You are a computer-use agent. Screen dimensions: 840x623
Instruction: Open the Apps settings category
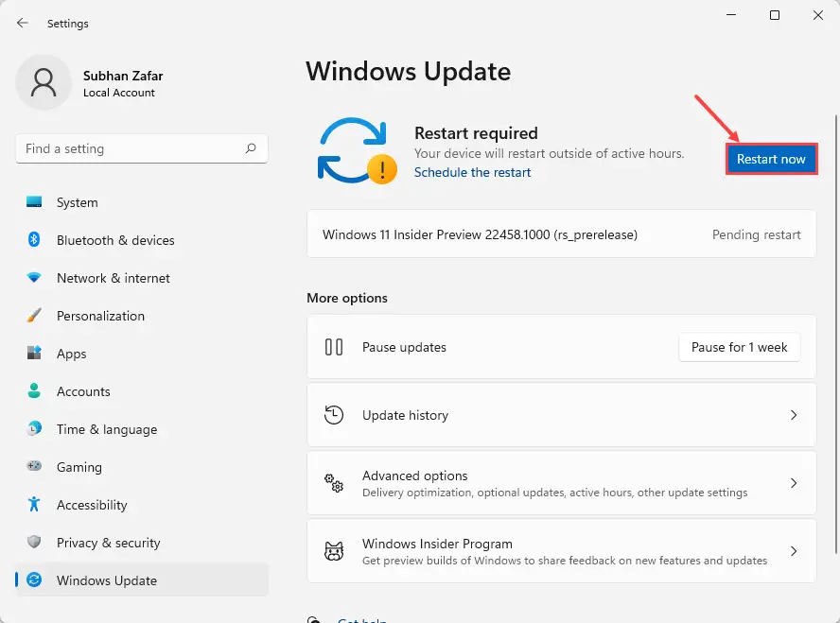point(142,354)
